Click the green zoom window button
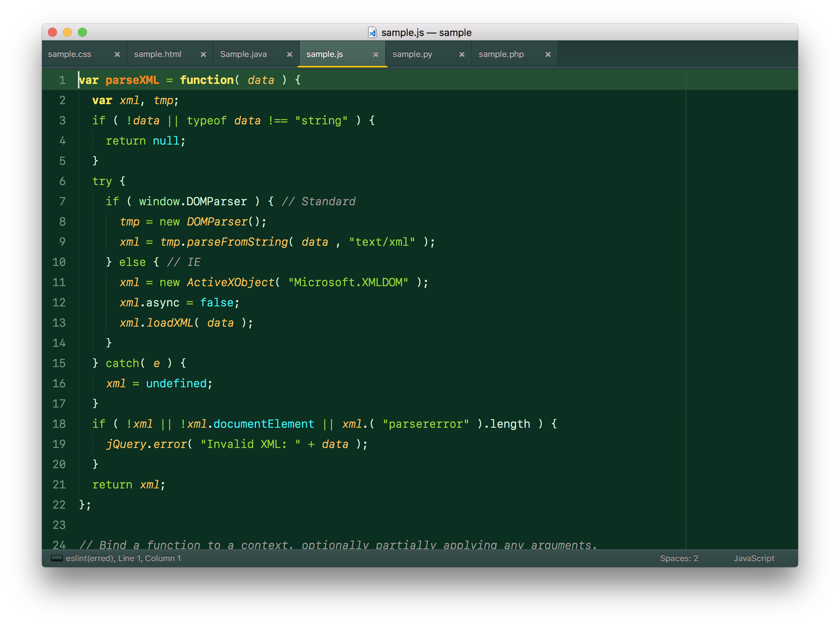 point(82,33)
